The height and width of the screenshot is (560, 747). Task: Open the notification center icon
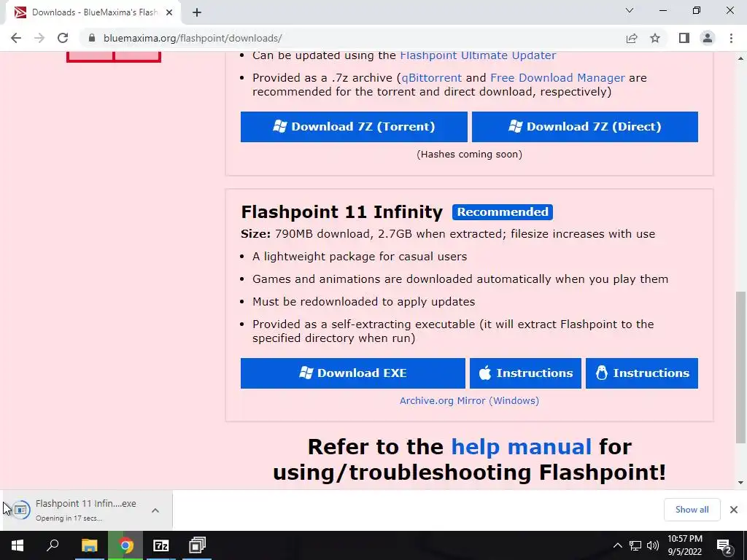coord(724,545)
